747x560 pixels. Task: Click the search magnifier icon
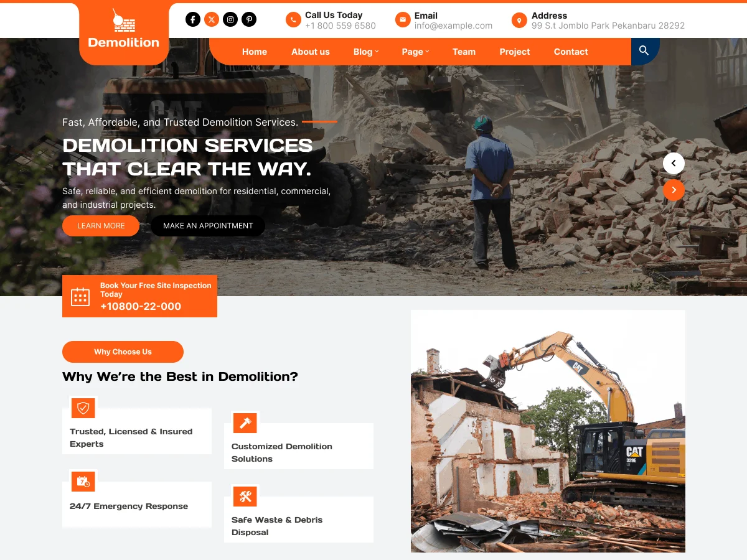click(x=644, y=51)
